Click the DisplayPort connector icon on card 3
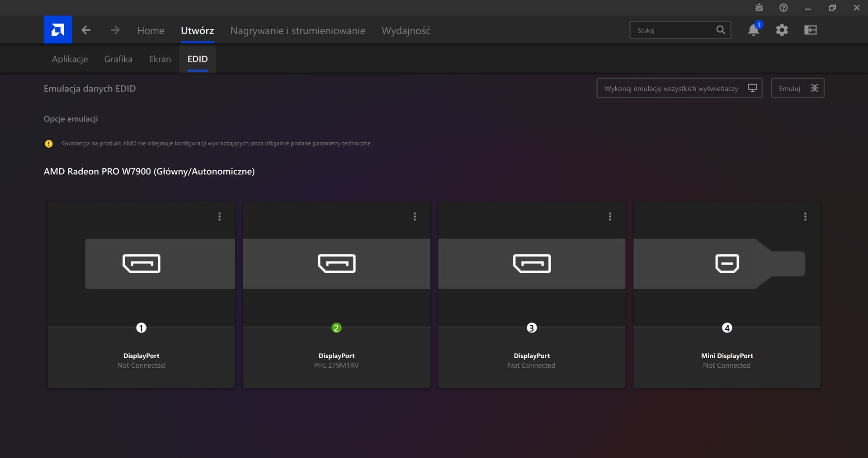Viewport: 868px width, 458px height. [532, 264]
